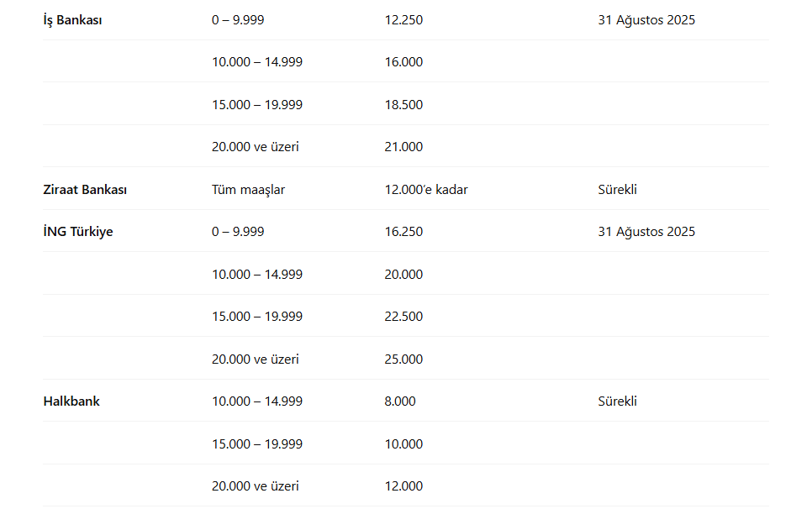The width and height of the screenshot is (812, 509).
Task: Select Halkbank's Sürekli validity cell
Action: [617, 401]
